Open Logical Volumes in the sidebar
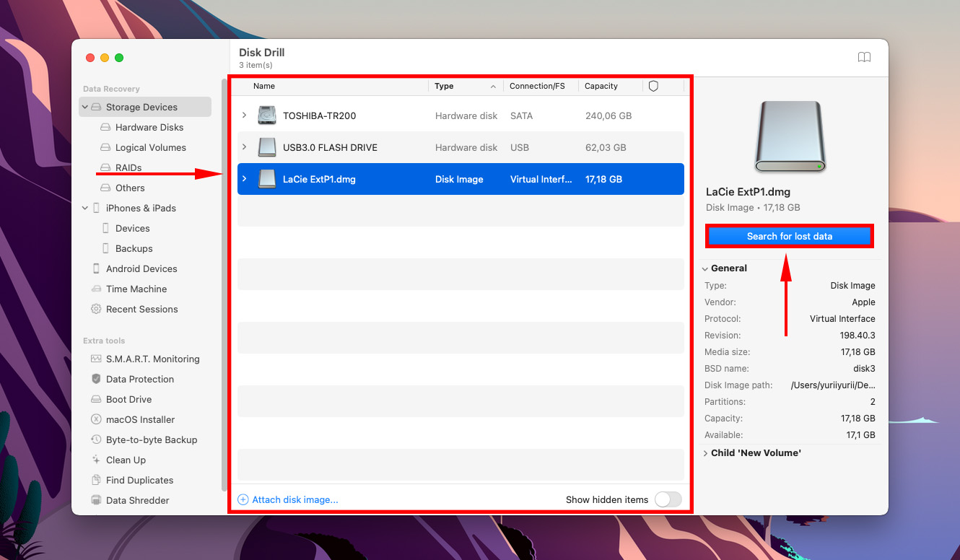The image size is (960, 560). [x=151, y=147]
